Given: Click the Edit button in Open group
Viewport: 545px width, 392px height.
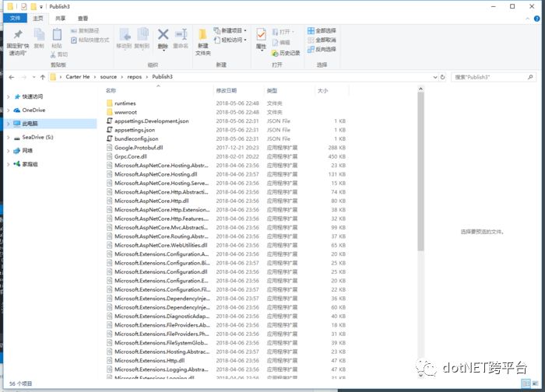Looking at the screenshot, I should (x=281, y=42).
